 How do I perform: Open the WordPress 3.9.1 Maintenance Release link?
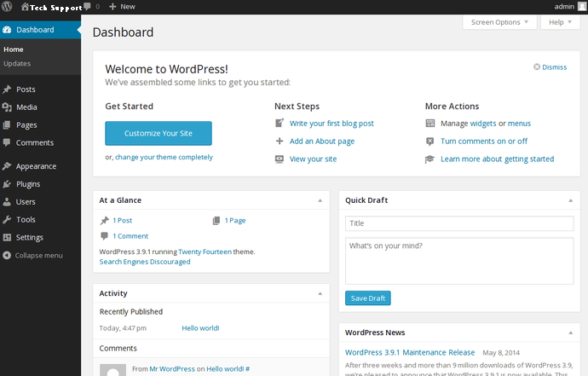click(x=410, y=352)
